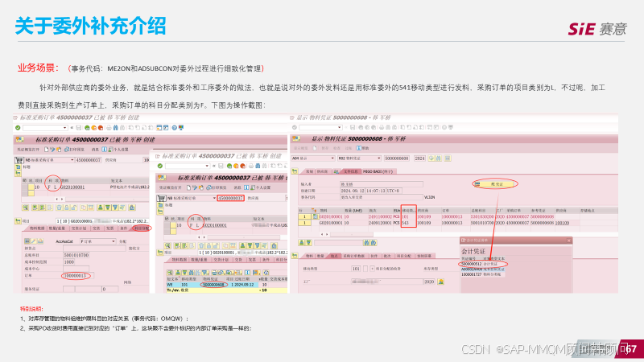This screenshot has width=644, height=362.
Task: Click shopping cart icon beside NB 标准采购订单 in back window
Action: (x=19, y=160)
